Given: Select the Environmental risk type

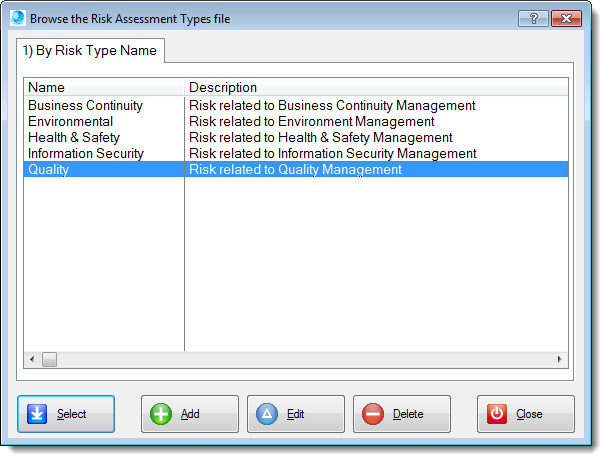Looking at the screenshot, I should (x=71, y=121).
